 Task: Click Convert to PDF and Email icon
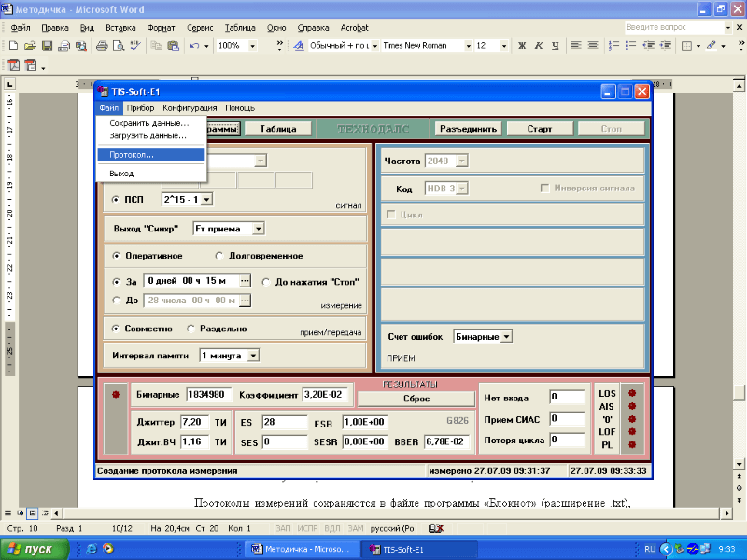click(31, 64)
